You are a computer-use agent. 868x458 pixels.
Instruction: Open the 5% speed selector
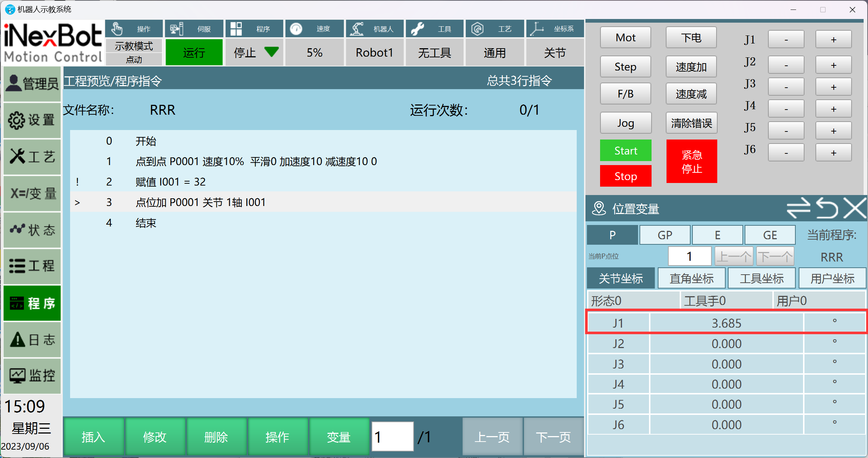(314, 53)
